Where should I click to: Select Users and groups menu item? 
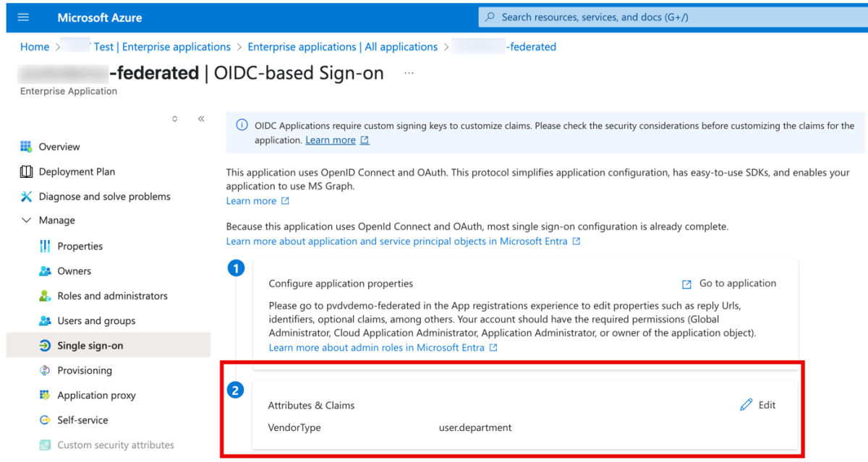coord(96,321)
